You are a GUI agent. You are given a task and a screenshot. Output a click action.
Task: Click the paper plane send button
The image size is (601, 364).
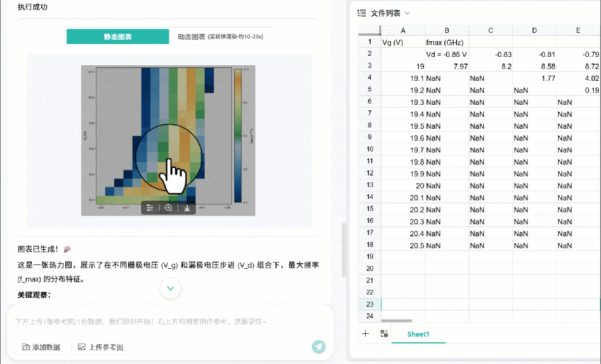[x=318, y=347]
